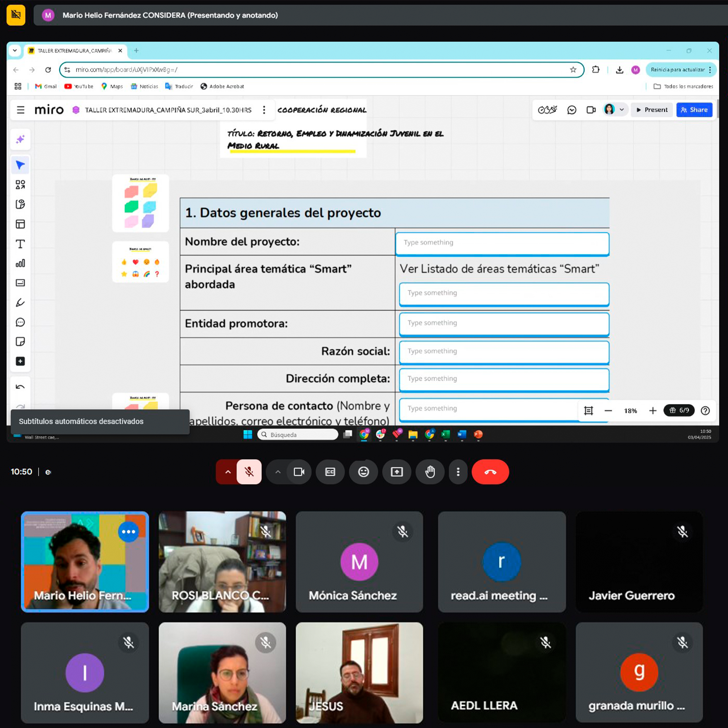Viewport: 728px width, 728px height.
Task: Expand the collaborator avatar dropdown in Miro
Action: click(x=622, y=110)
